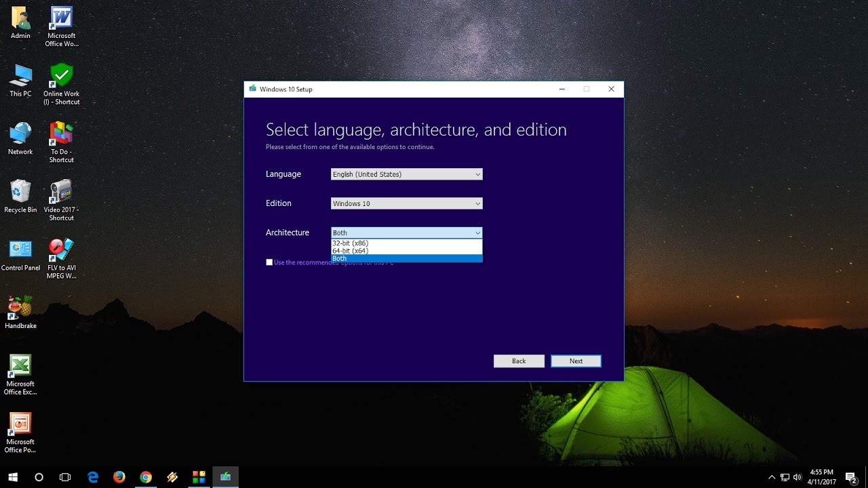Screen dimensions: 868x488
Task: Choose Both in the architecture list
Action: point(407,258)
